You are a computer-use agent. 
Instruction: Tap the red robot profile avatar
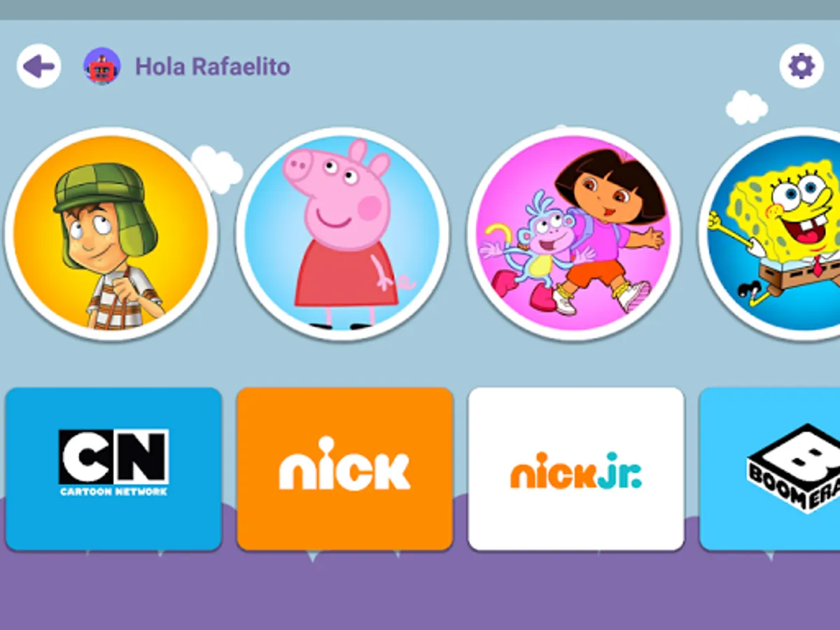click(x=101, y=67)
